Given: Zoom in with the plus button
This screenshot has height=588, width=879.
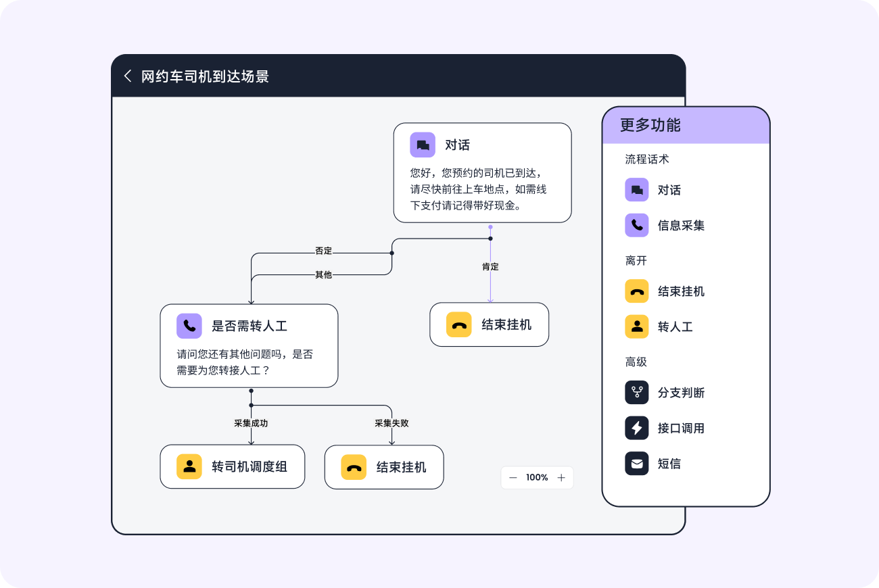Looking at the screenshot, I should point(561,477).
